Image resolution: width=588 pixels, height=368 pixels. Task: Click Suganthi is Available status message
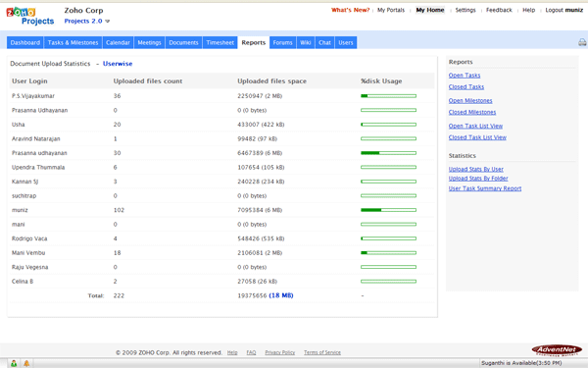(521, 363)
